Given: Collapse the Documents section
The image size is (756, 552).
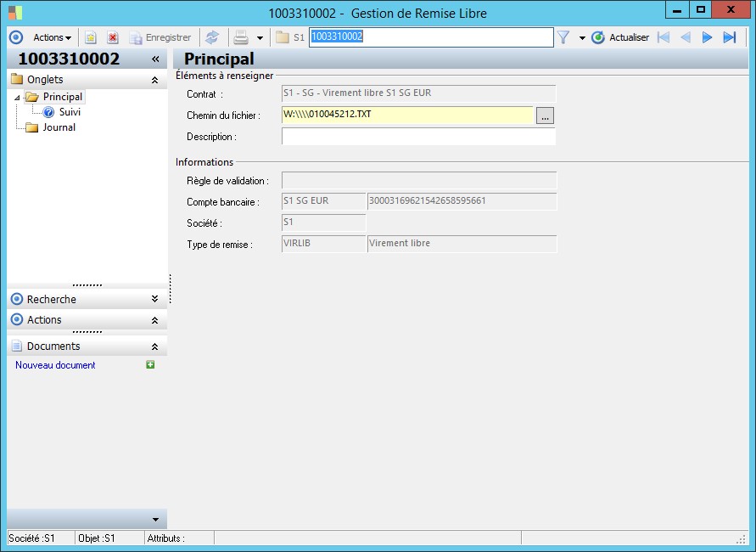Looking at the screenshot, I should (154, 346).
